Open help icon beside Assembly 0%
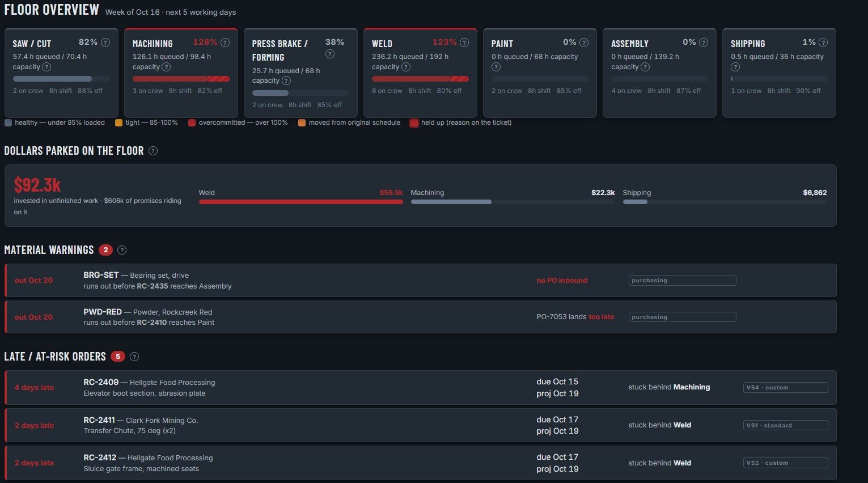This screenshot has height=483, width=868. [x=704, y=43]
